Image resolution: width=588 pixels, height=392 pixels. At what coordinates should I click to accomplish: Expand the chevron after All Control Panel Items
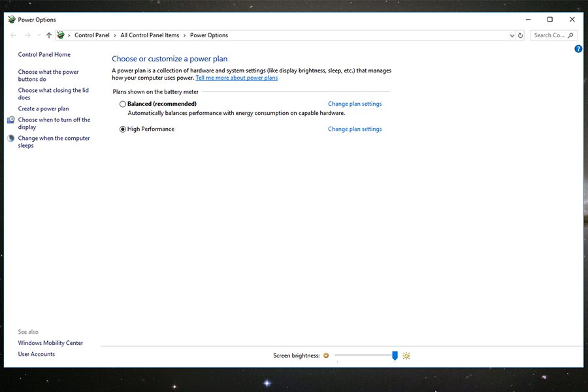coord(184,35)
